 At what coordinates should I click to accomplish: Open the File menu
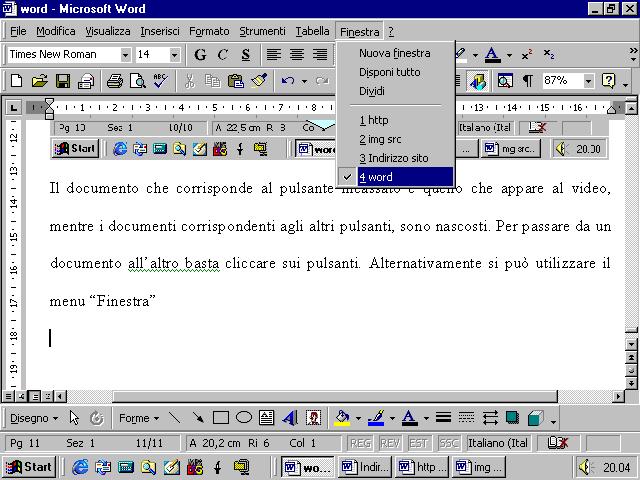(18, 31)
